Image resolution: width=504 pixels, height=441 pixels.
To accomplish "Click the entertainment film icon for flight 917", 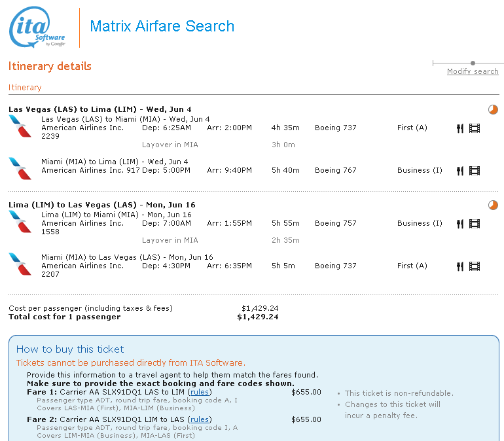I will pos(475,171).
